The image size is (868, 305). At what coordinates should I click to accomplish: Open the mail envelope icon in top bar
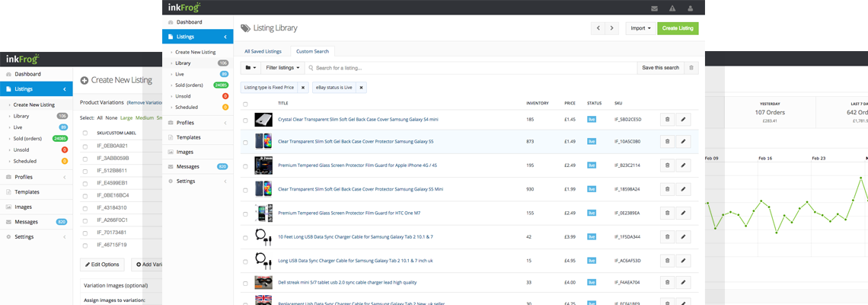[x=654, y=8]
